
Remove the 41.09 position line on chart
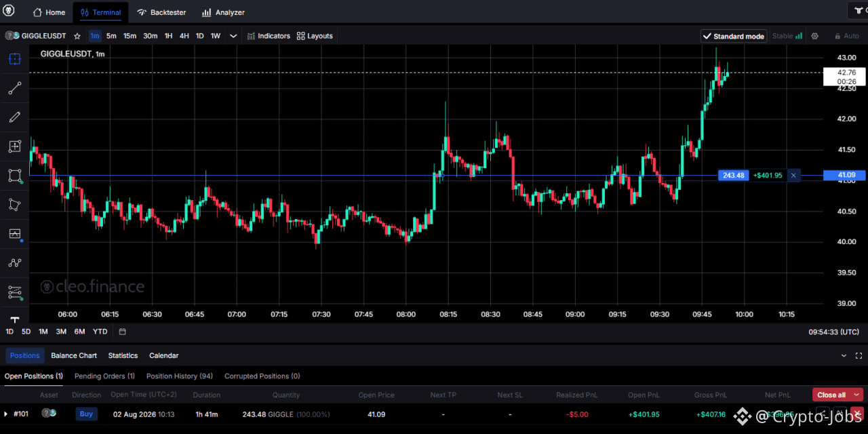[793, 175]
